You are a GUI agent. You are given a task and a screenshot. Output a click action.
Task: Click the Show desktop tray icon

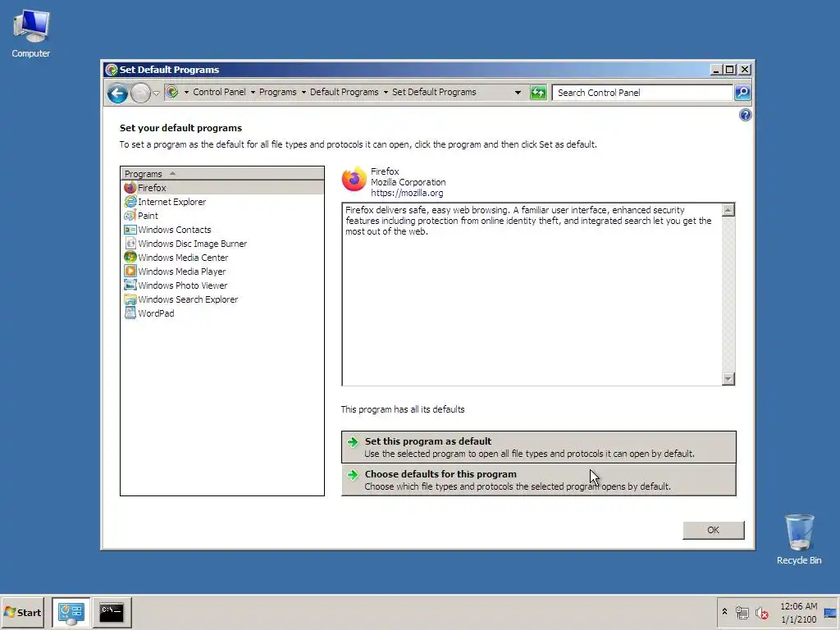tap(830, 613)
